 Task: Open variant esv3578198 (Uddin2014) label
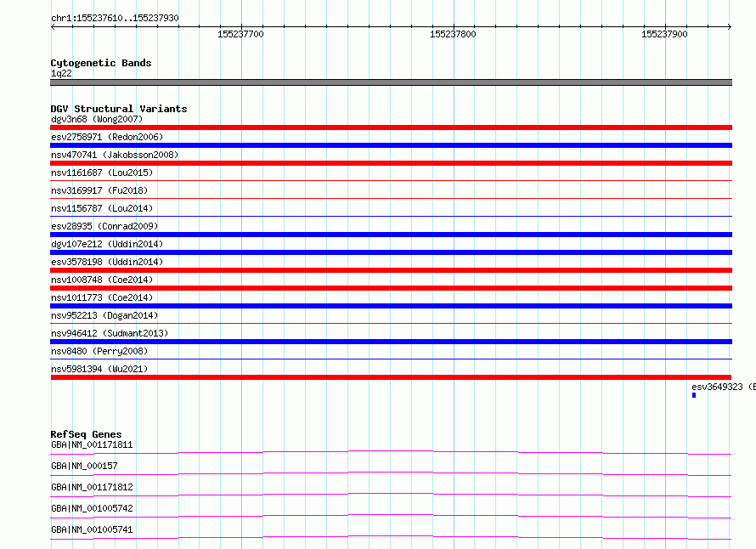107,262
